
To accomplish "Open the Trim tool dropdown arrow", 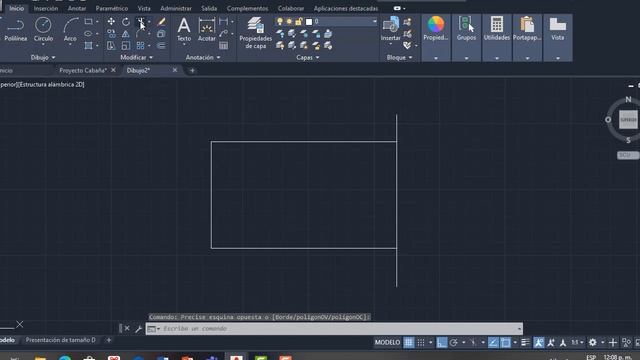I will coord(149,22).
